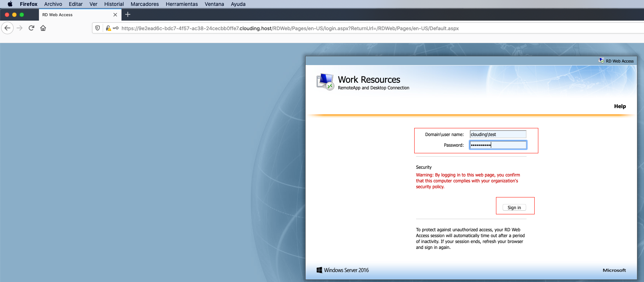644x282 pixels.
Task: Click the Work Resources computer icon
Action: click(325, 82)
